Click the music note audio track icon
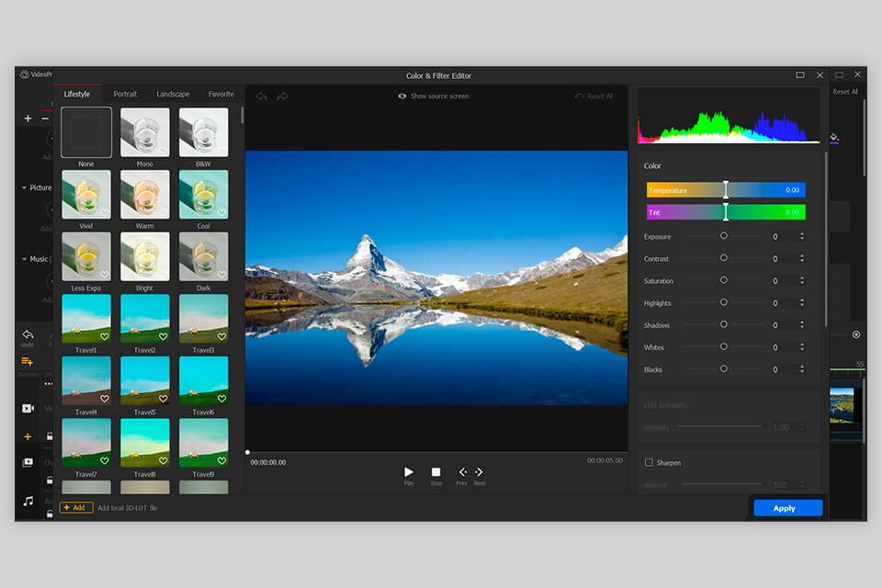The width and height of the screenshot is (882, 588). [28, 501]
